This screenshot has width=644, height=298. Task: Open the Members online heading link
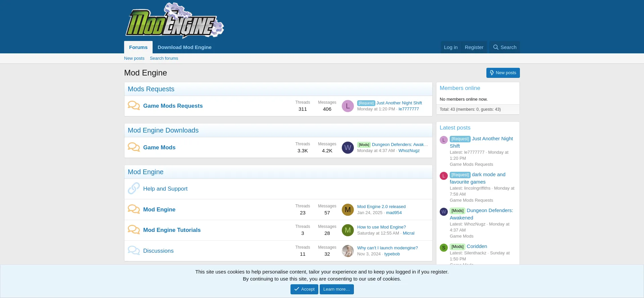coord(460,88)
